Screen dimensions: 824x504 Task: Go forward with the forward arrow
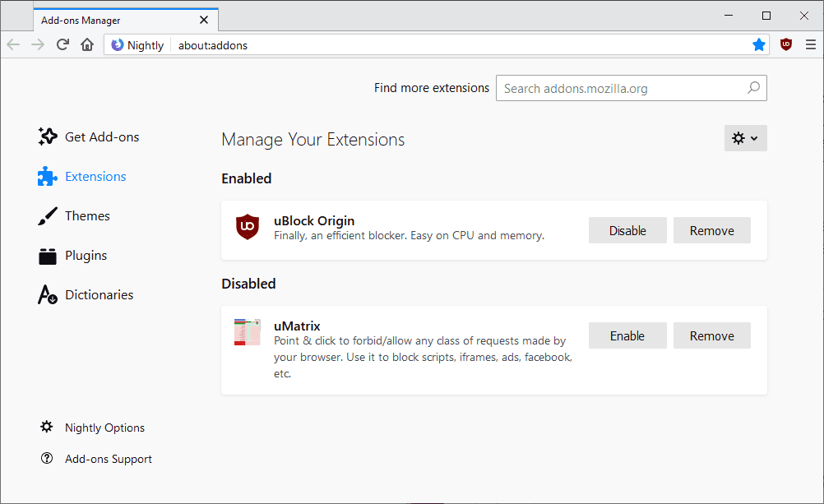point(38,44)
